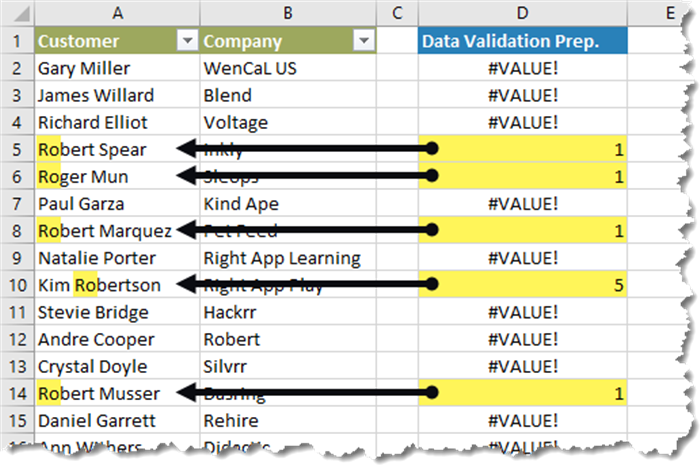Select the #VALUE! cell in row 2

coord(522,68)
